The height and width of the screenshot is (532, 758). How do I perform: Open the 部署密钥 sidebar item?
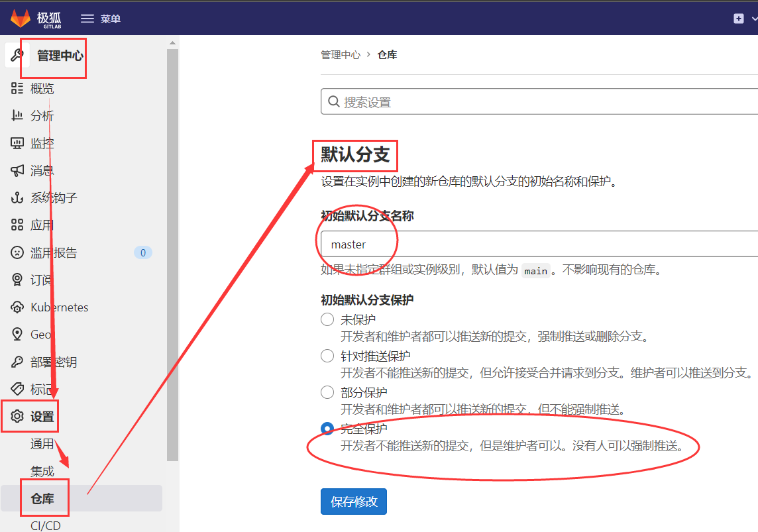(54, 362)
